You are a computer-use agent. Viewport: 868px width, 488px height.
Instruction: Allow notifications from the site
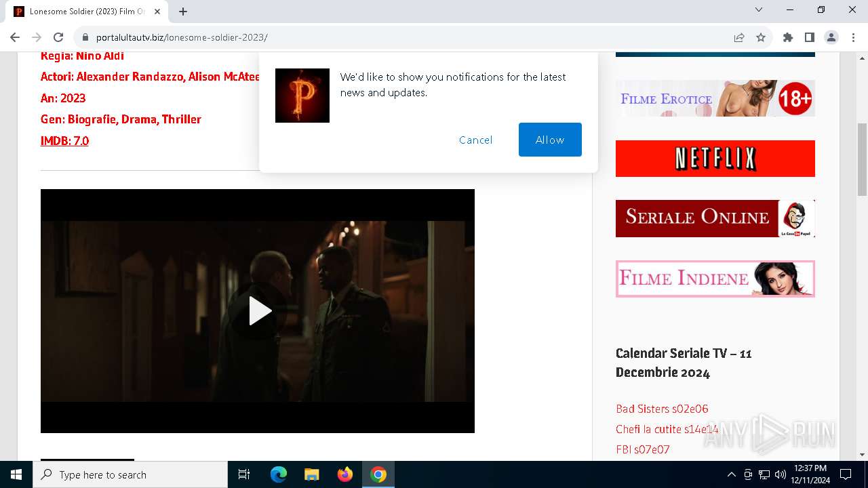coord(550,140)
